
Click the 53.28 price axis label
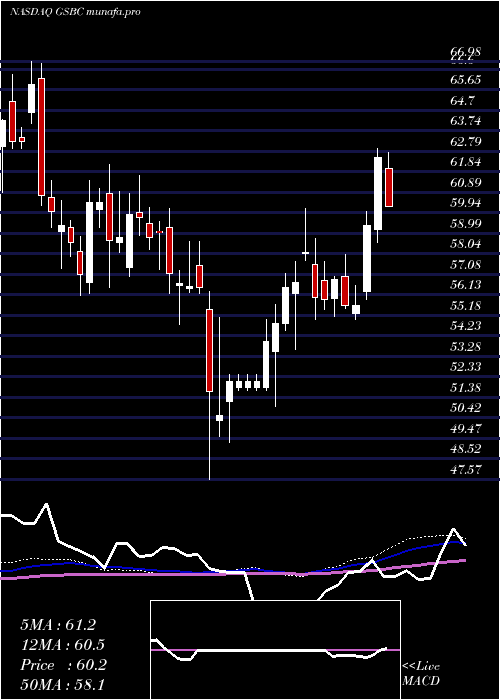[465, 346]
